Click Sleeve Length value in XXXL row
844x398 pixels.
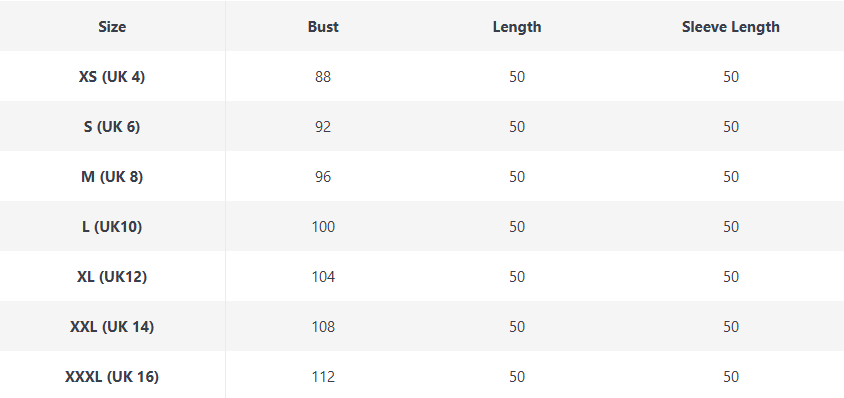[731, 377]
